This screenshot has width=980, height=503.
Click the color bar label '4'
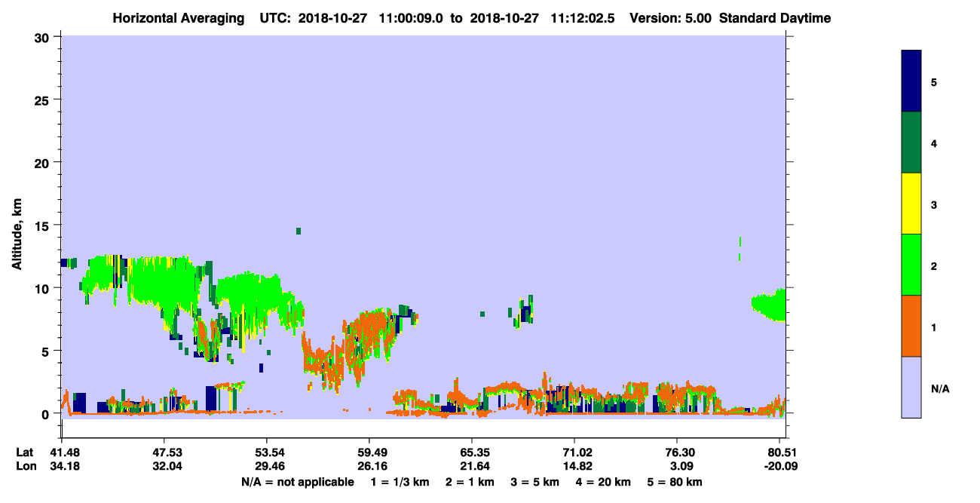934,143
